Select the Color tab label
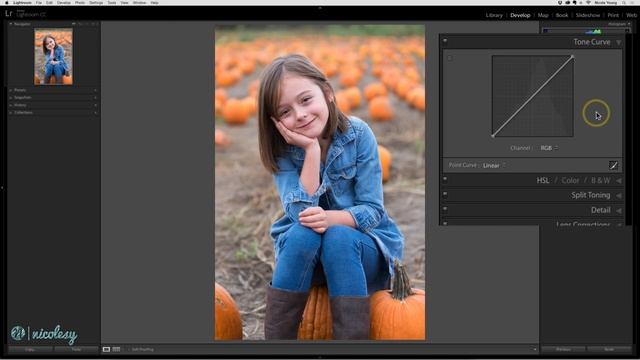 (570, 180)
